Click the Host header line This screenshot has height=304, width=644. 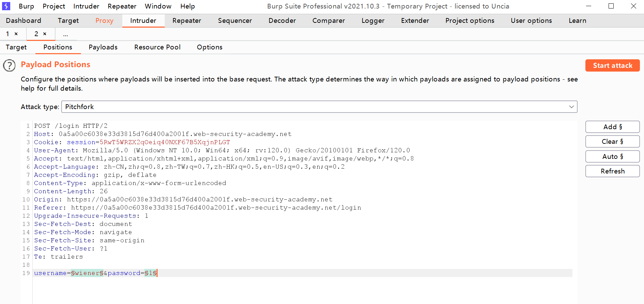tap(163, 134)
